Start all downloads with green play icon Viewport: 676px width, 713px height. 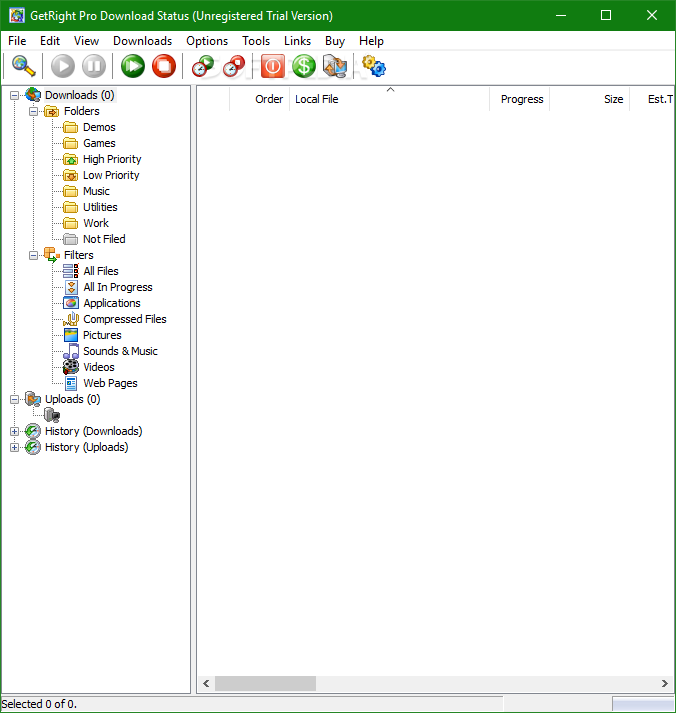coord(133,66)
